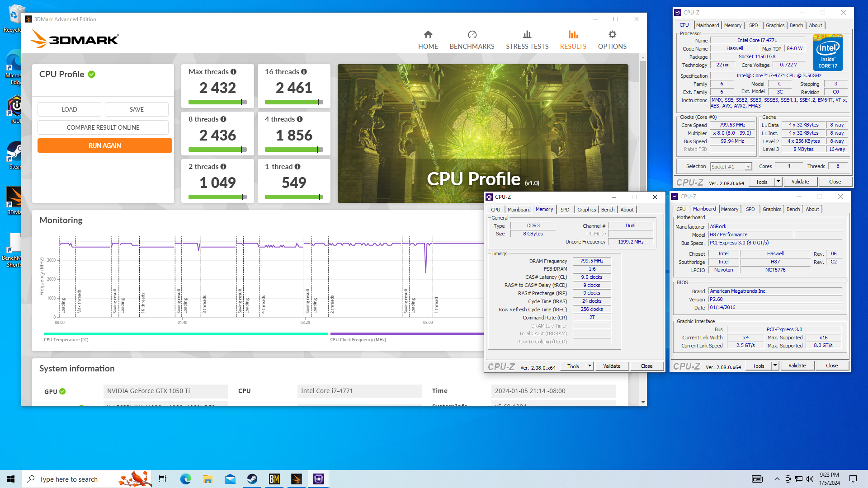Click the Max threads info icon
The height and width of the screenshot is (488, 868).
233,72
